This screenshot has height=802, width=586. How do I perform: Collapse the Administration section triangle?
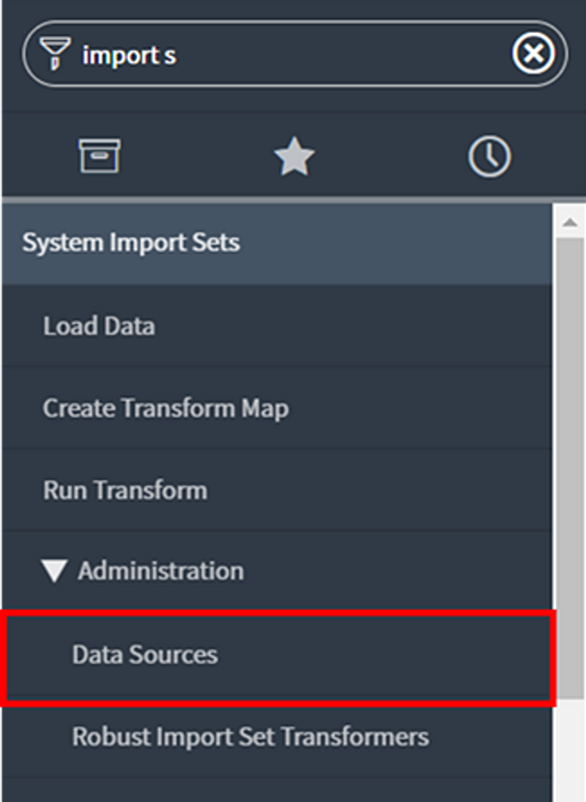point(54,571)
